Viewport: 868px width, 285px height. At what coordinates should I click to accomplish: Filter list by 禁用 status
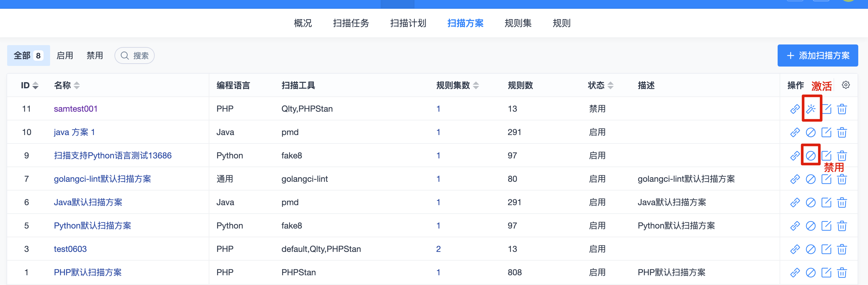point(95,56)
